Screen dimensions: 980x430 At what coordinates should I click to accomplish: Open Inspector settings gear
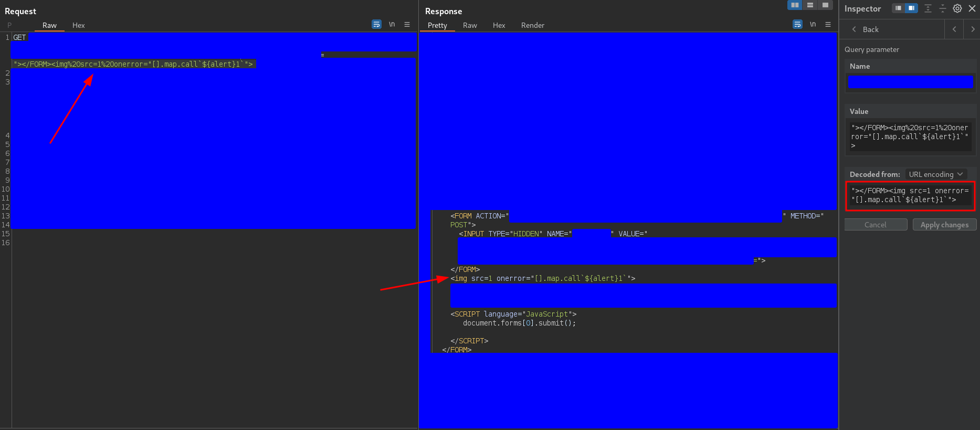pyautogui.click(x=957, y=8)
